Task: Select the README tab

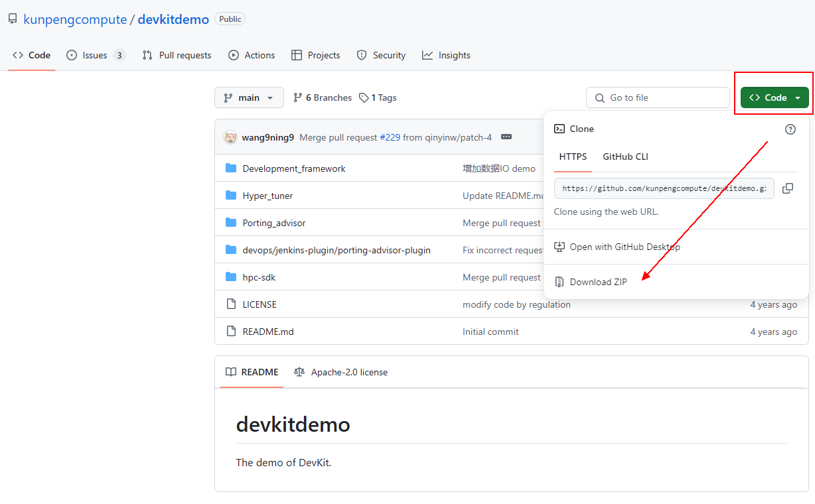Action: (252, 372)
